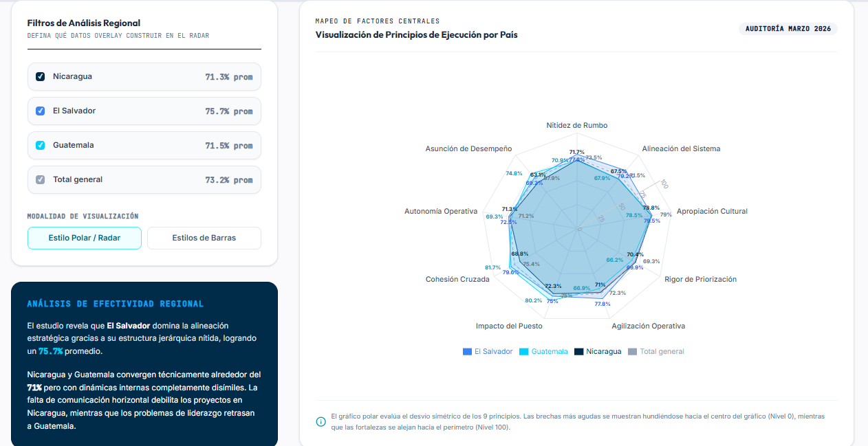Uncheck the Guatemala checkbox
This screenshot has height=446, width=868.
[x=41, y=145]
